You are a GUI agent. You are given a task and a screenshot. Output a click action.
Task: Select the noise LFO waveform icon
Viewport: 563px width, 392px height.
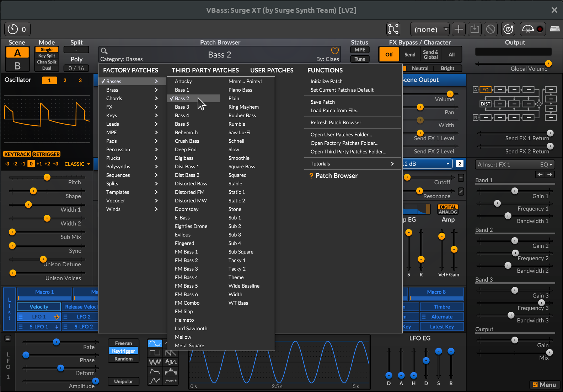[155, 362]
